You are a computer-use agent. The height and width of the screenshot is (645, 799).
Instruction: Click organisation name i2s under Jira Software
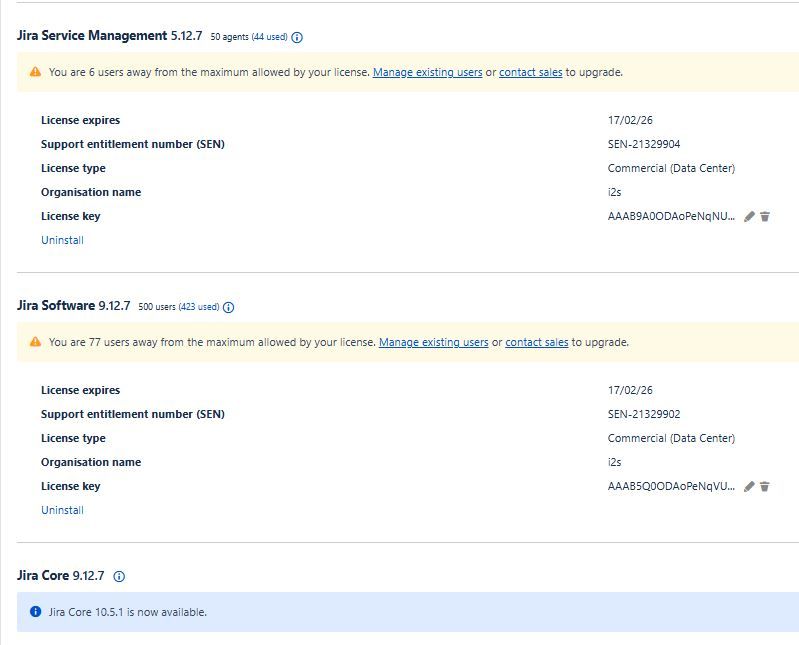tap(614, 462)
